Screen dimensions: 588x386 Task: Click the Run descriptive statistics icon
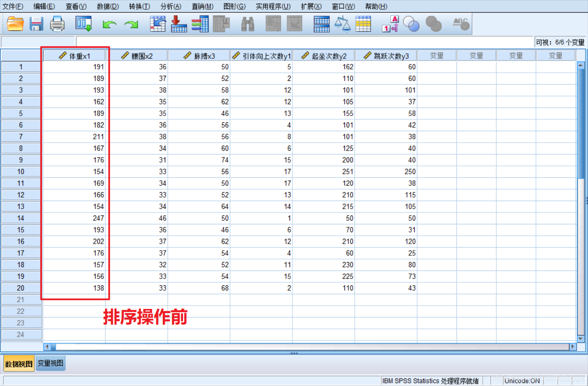[221, 24]
